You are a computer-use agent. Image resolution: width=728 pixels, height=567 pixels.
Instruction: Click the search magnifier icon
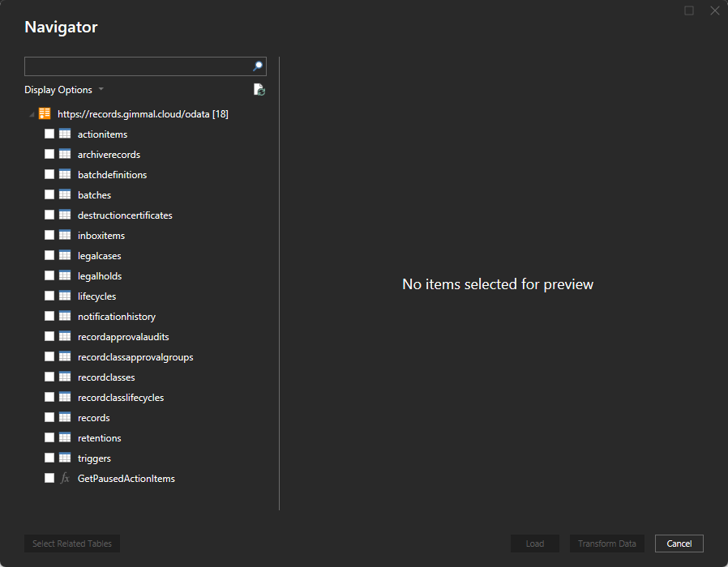point(258,66)
